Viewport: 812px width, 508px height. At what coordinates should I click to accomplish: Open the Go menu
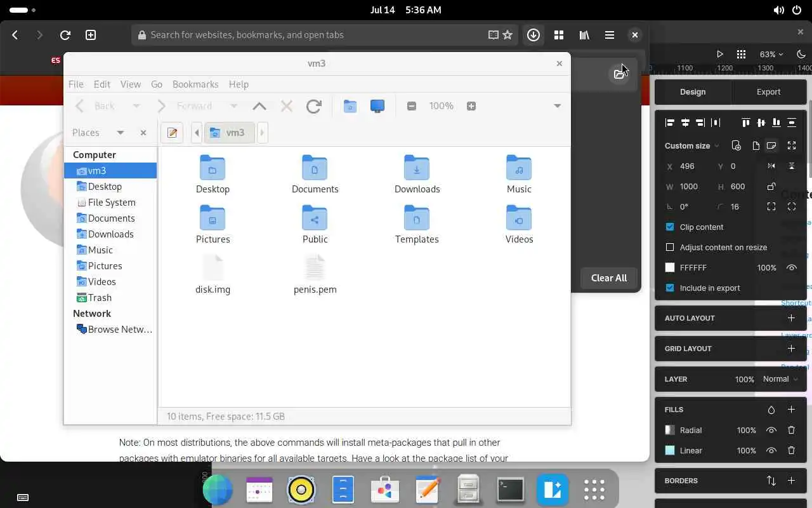157,84
